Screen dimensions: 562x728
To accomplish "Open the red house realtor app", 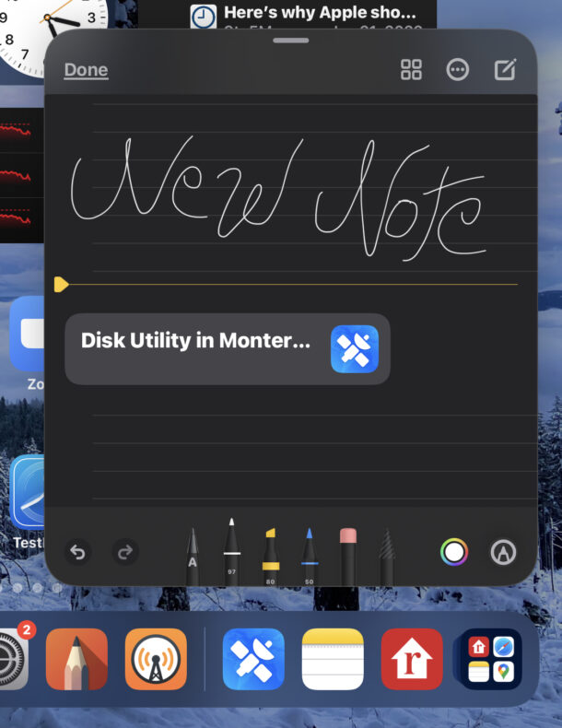I will click(x=412, y=659).
